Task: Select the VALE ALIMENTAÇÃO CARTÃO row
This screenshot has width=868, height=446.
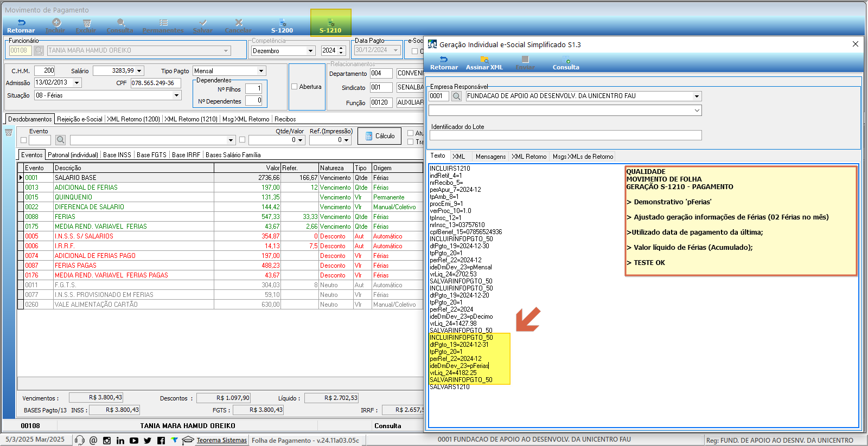Action: tap(221, 304)
